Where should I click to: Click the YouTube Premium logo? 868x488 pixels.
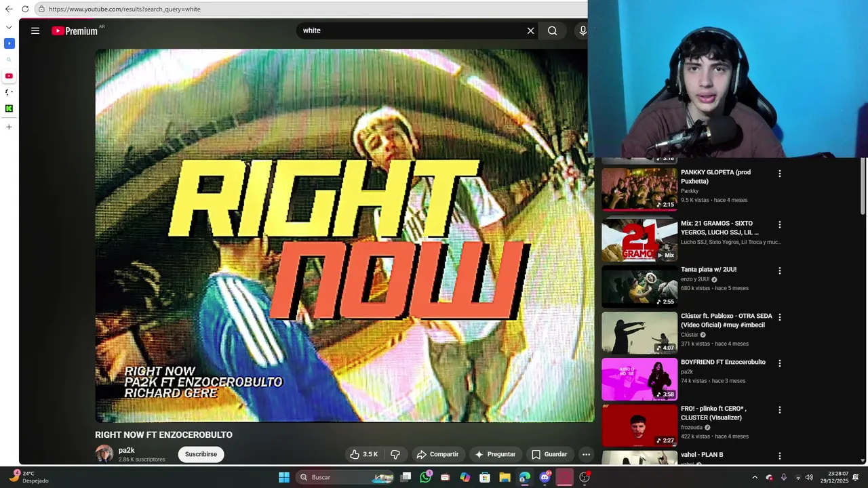coord(75,30)
